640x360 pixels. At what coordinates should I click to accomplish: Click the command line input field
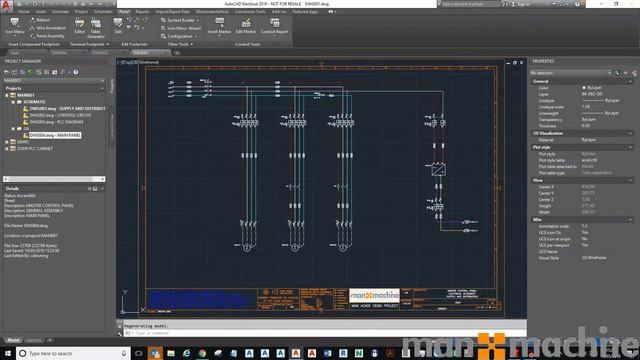point(324,333)
